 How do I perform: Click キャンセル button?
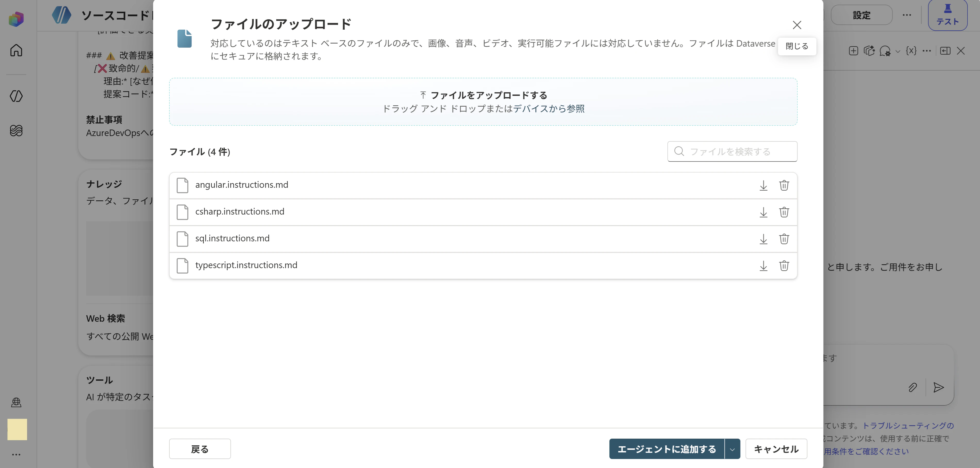click(x=776, y=449)
